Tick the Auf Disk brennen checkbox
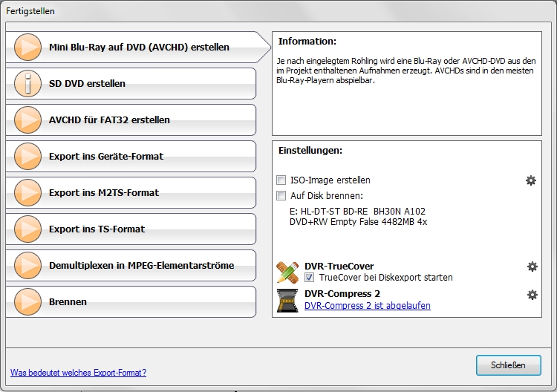 click(281, 196)
